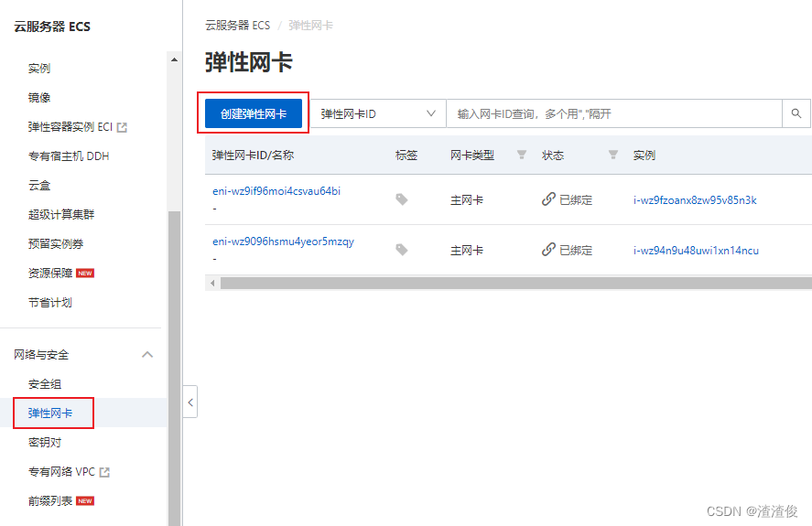Open 镜像 in the sidebar

[39, 97]
